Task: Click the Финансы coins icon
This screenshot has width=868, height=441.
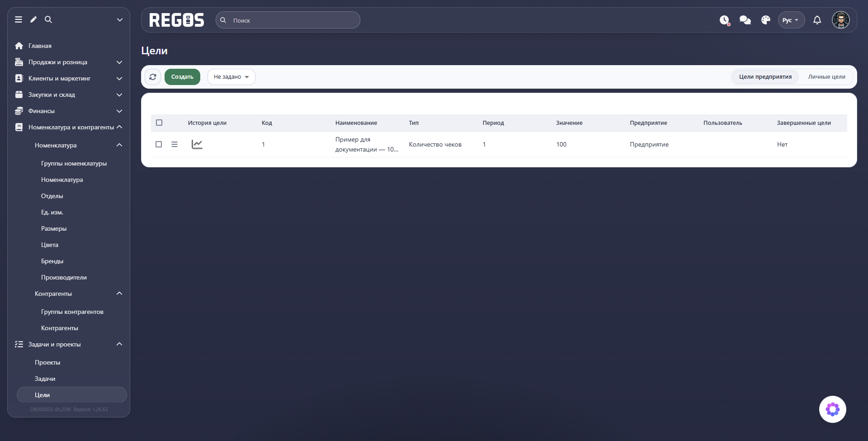Action: tap(19, 111)
